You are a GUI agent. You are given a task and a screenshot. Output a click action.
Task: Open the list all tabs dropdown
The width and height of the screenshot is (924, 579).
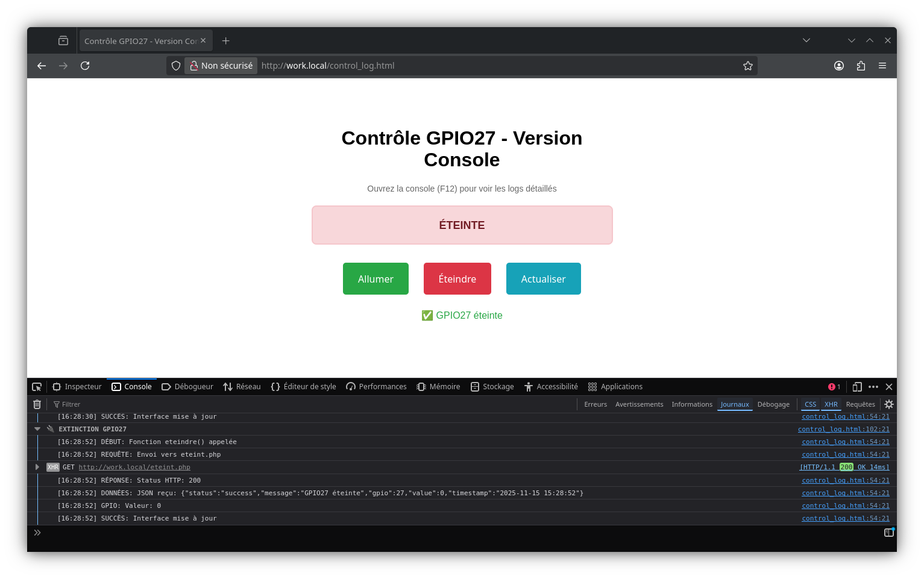pos(806,40)
